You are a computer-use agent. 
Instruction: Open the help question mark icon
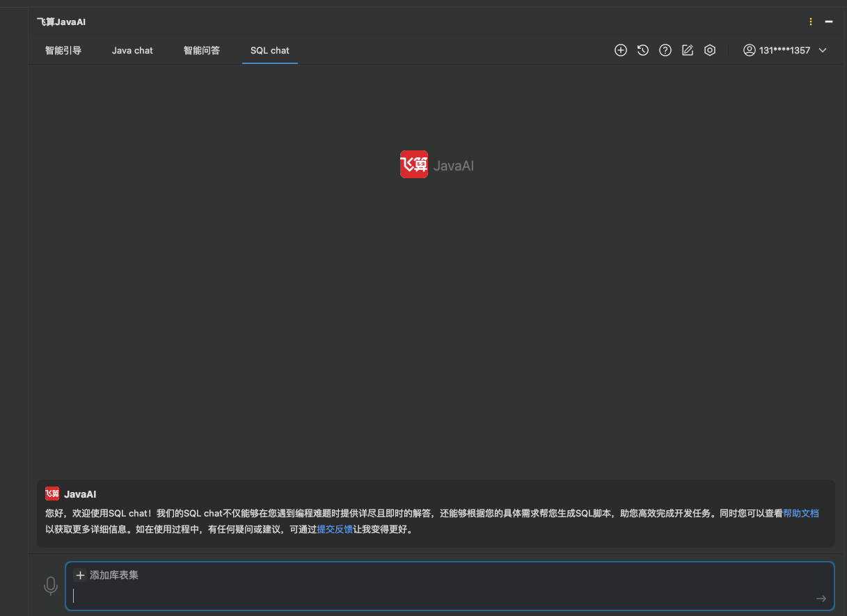[x=665, y=50]
